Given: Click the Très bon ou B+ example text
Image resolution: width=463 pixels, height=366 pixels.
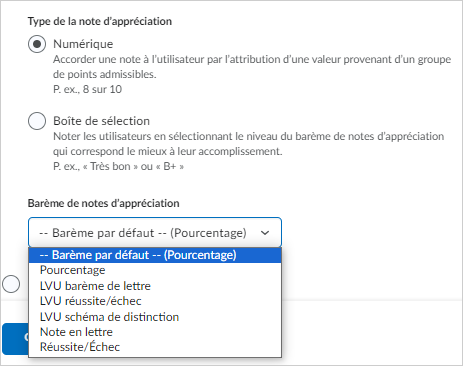Looking at the screenshot, I should (x=118, y=166).
